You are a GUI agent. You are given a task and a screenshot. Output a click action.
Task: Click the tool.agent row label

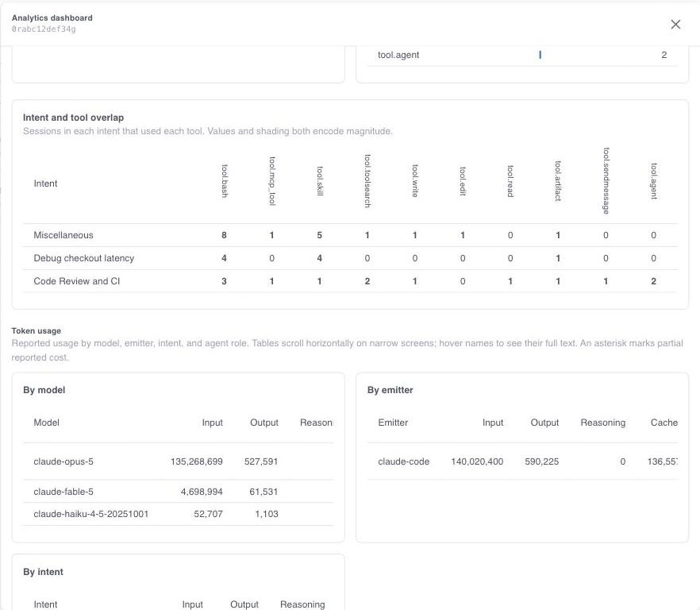(x=398, y=55)
